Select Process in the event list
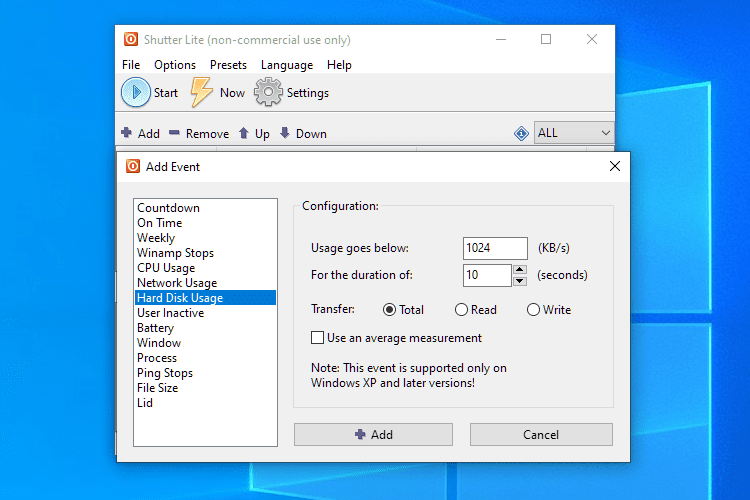Screen dimensions: 750x500 click(x=205, y=358)
